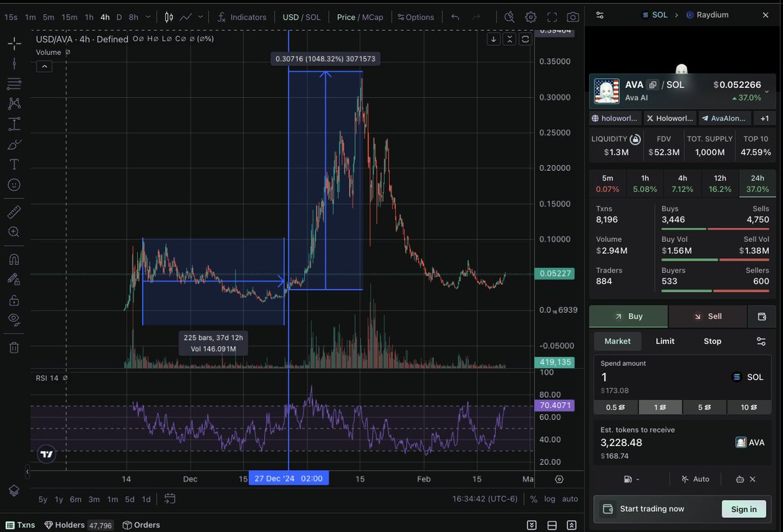The height and width of the screenshot is (532, 783).
Task: Expand the AVA price details chevron
Action: pyautogui.click(x=767, y=91)
